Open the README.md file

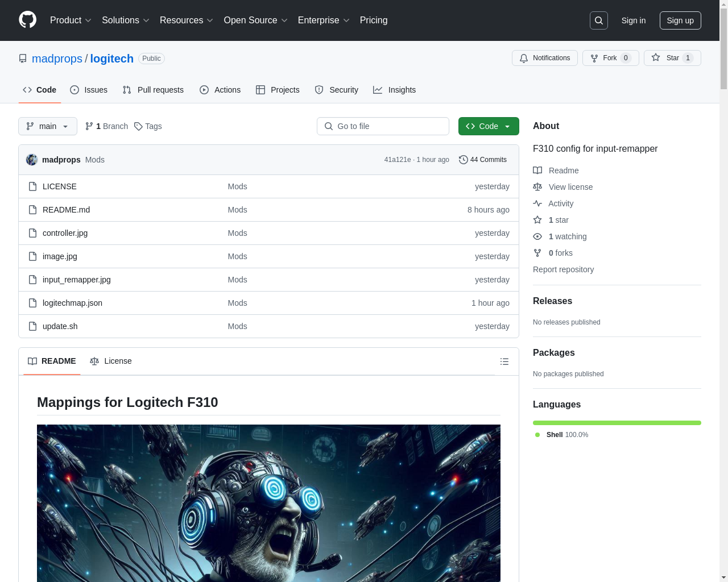66,210
